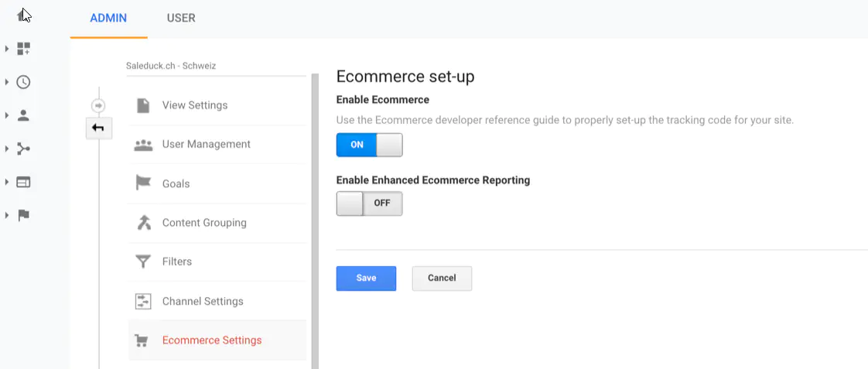The height and width of the screenshot is (369, 868).
Task: Switch to the USER tab
Action: pos(181,18)
